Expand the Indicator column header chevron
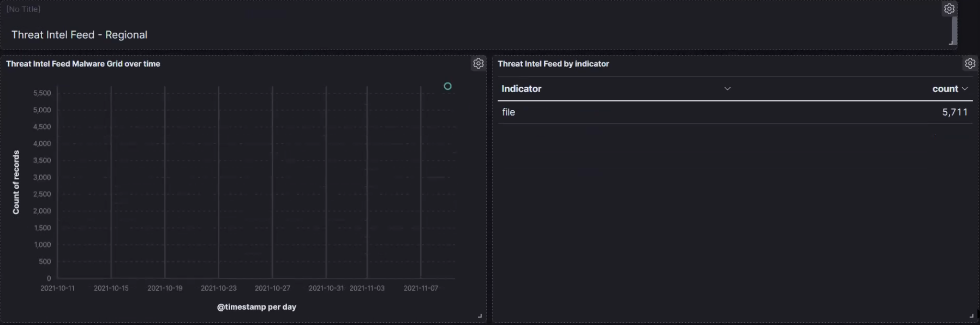 pyautogui.click(x=727, y=88)
